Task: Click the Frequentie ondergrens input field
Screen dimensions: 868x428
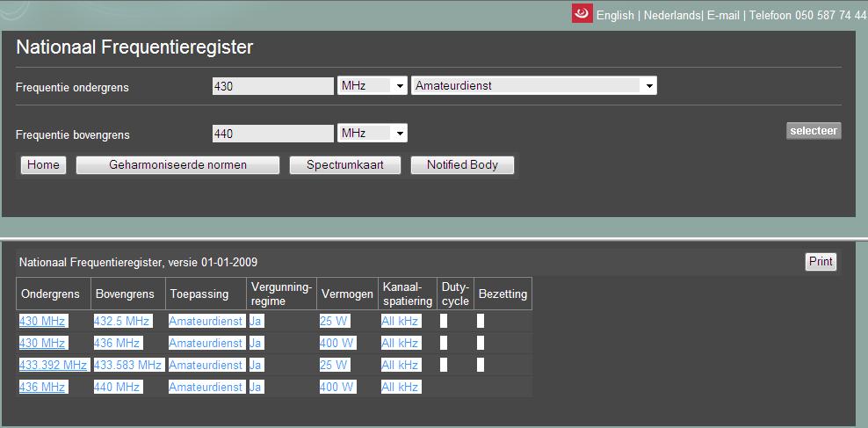Action: (272, 86)
